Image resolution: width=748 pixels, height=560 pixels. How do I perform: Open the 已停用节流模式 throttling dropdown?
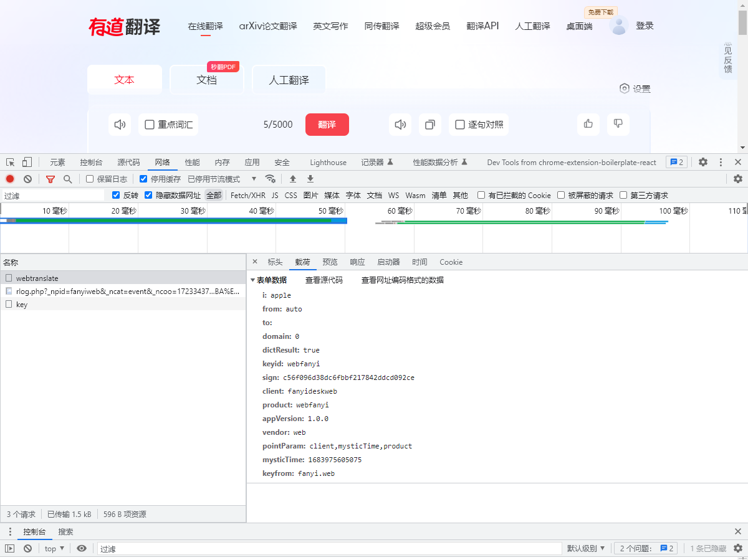pos(222,179)
